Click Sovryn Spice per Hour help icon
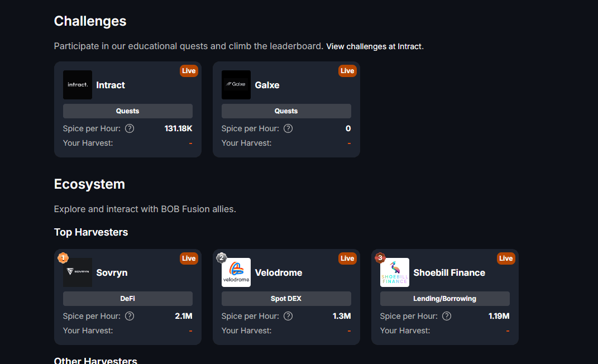The image size is (598, 364). click(x=130, y=316)
